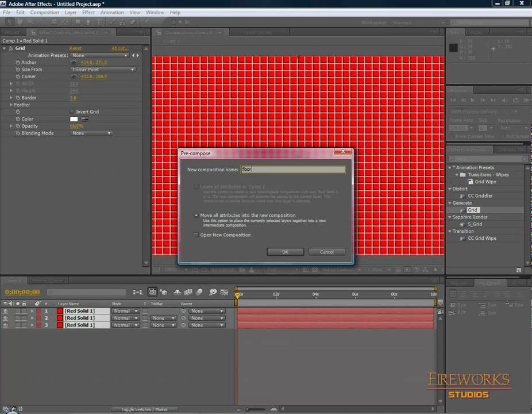Collapse the Generate effects category
The width and height of the screenshot is (532, 414).
450,203
